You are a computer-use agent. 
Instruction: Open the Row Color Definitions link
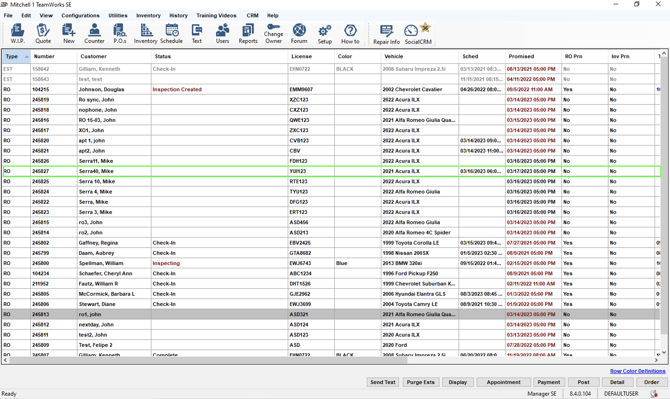(638, 371)
